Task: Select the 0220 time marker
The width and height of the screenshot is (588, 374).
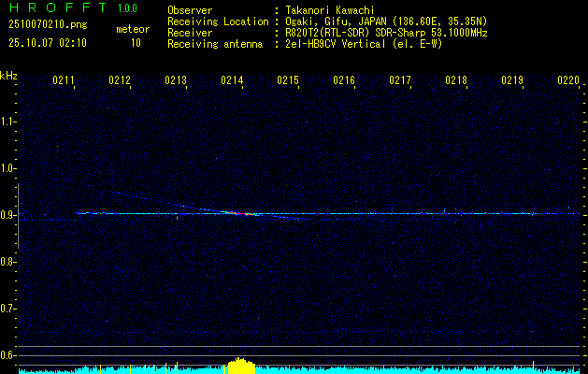Action: [568, 81]
